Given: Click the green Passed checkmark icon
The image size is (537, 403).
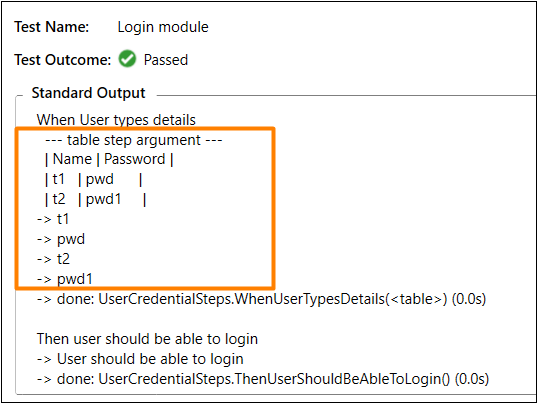Looking at the screenshot, I should [x=127, y=59].
